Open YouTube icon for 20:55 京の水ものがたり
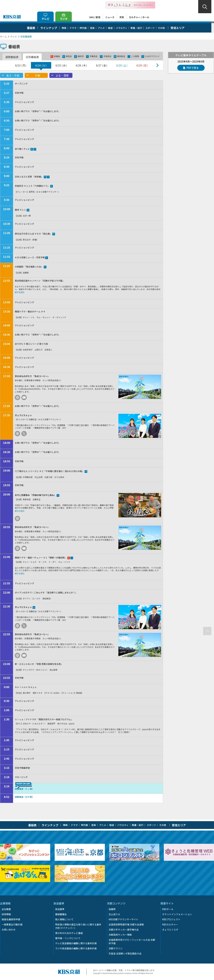This screenshot has height=980, width=214. 24,549
